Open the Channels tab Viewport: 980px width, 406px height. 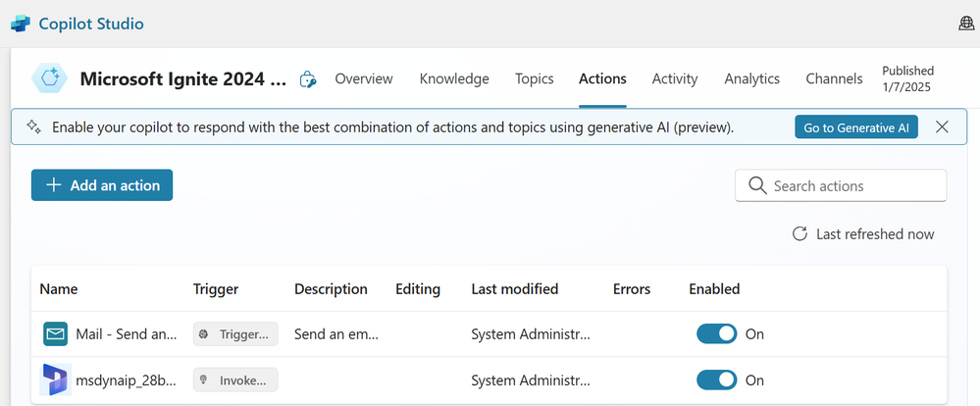tap(835, 78)
